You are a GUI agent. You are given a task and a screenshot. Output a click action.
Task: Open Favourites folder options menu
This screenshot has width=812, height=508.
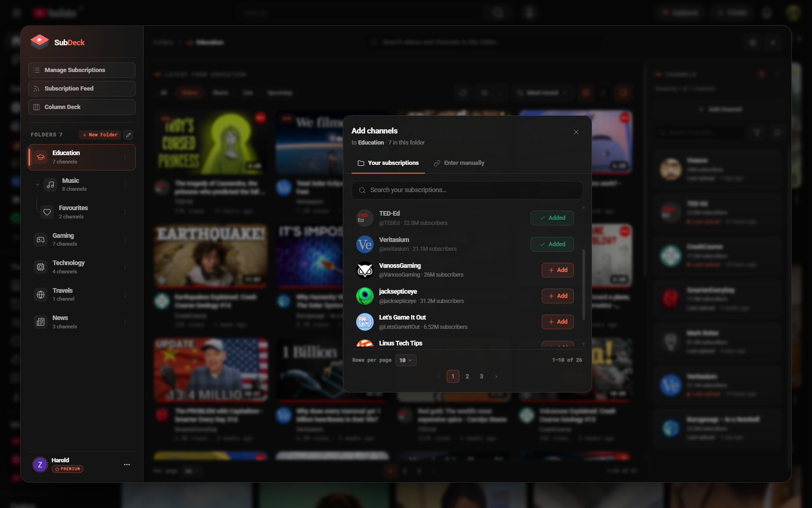(125, 212)
